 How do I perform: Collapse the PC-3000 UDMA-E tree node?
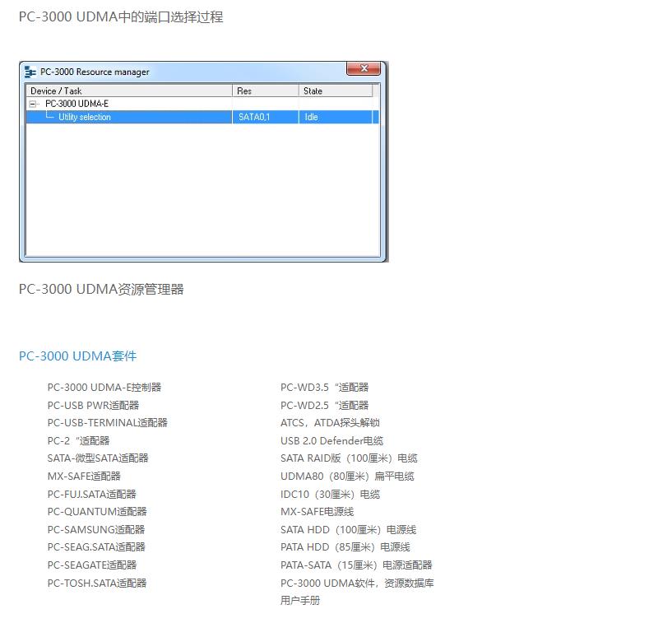point(33,104)
